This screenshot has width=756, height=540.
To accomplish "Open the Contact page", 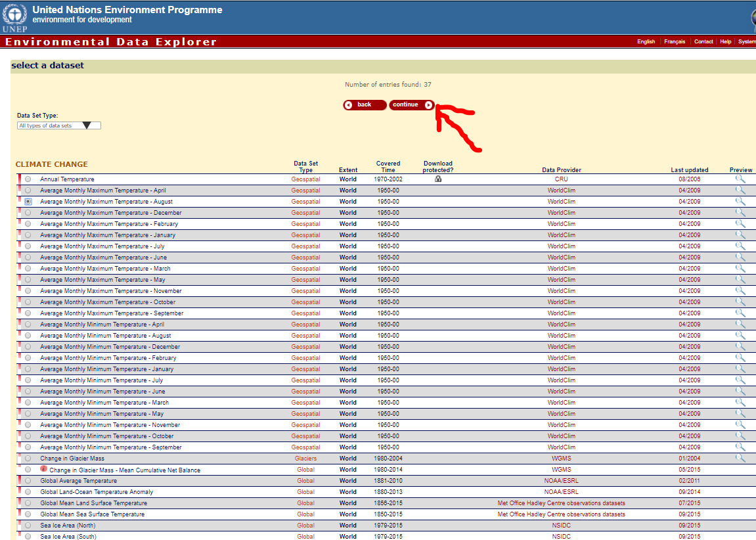I will click(x=703, y=41).
